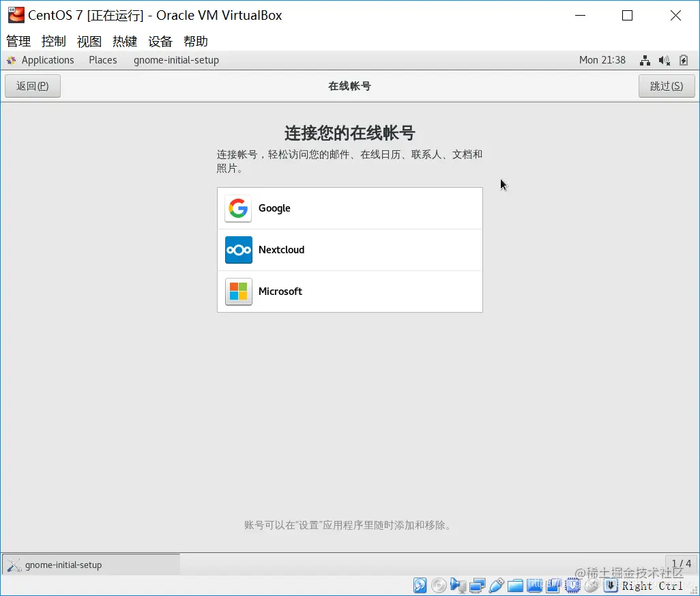Open the 管理 menu
The height and width of the screenshot is (596, 700).
[x=18, y=42]
